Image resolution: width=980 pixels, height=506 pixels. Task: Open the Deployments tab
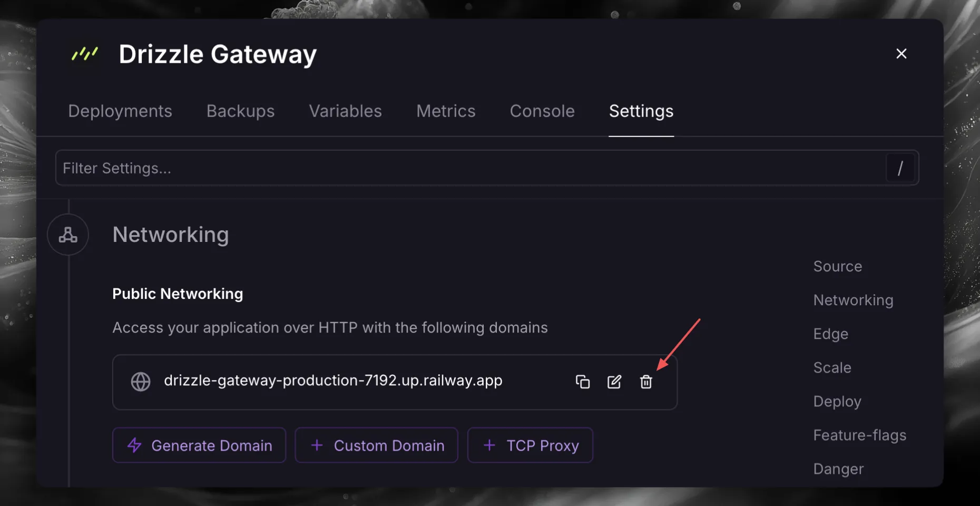[x=120, y=111]
